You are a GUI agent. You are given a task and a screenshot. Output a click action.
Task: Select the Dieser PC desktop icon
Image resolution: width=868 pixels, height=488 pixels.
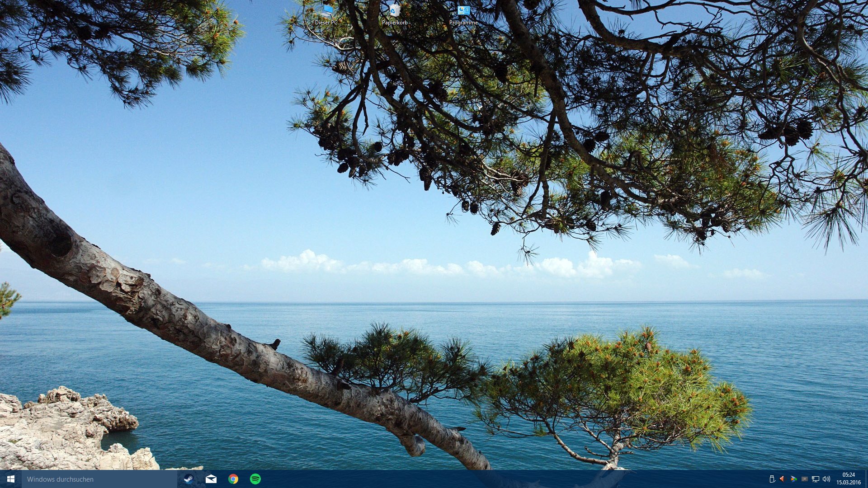pyautogui.click(x=327, y=10)
